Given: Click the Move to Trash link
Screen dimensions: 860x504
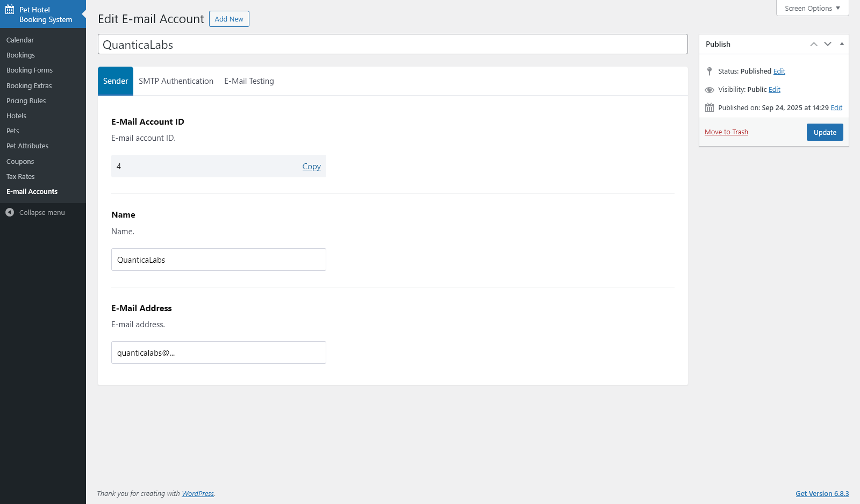Looking at the screenshot, I should click(x=726, y=132).
